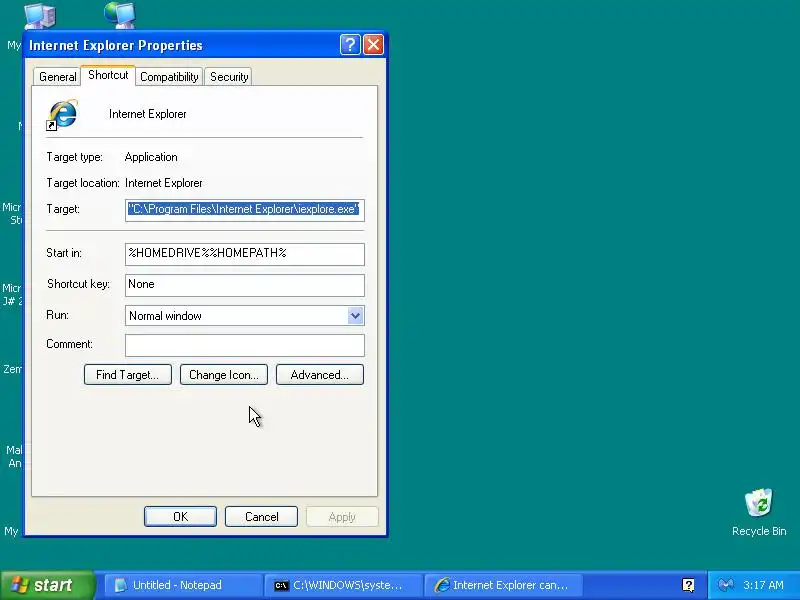Click the Shortcut key field
The height and width of the screenshot is (600, 800).
245,285
